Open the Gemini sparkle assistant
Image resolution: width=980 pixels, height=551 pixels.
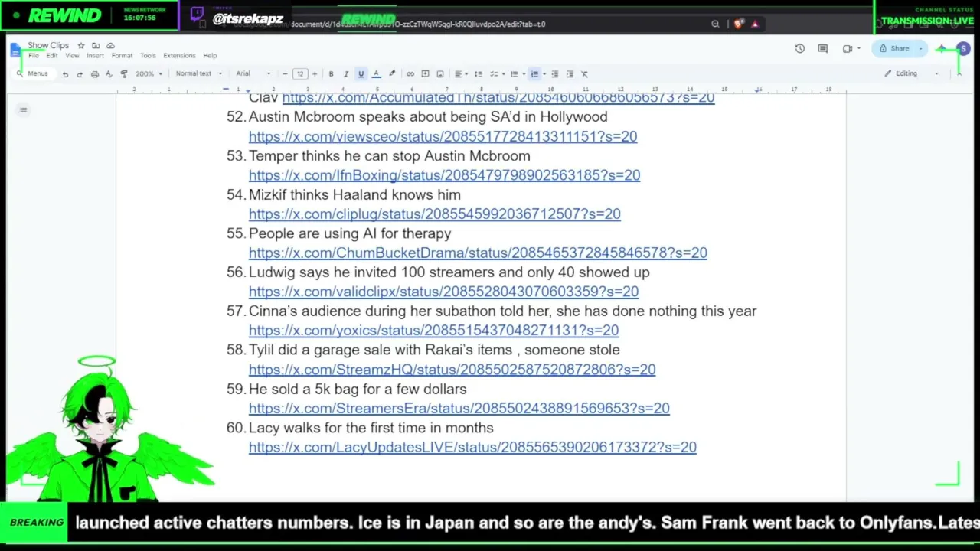point(942,49)
